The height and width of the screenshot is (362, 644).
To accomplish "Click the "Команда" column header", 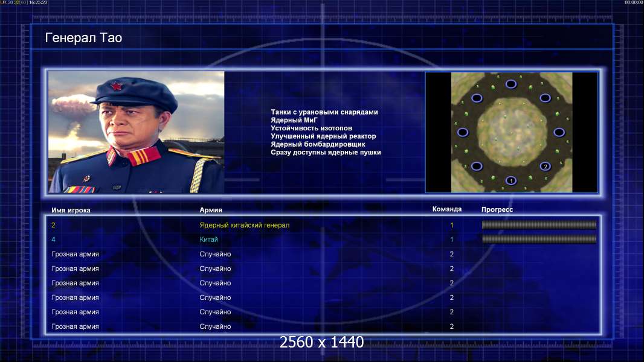I will (x=447, y=209).
